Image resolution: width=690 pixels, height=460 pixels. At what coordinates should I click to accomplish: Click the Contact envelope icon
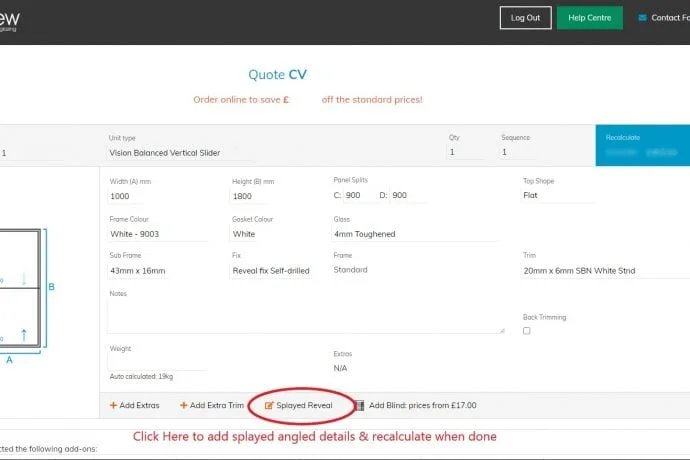point(642,18)
